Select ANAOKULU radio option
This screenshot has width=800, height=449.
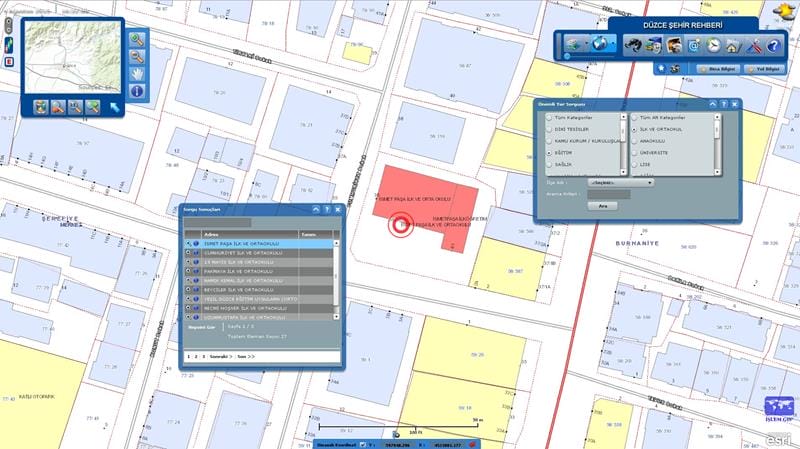(635, 141)
